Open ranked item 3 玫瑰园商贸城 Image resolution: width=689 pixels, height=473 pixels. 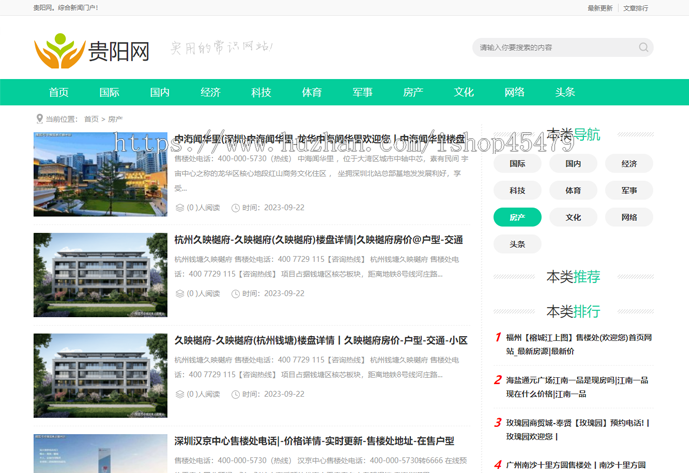tap(577, 429)
